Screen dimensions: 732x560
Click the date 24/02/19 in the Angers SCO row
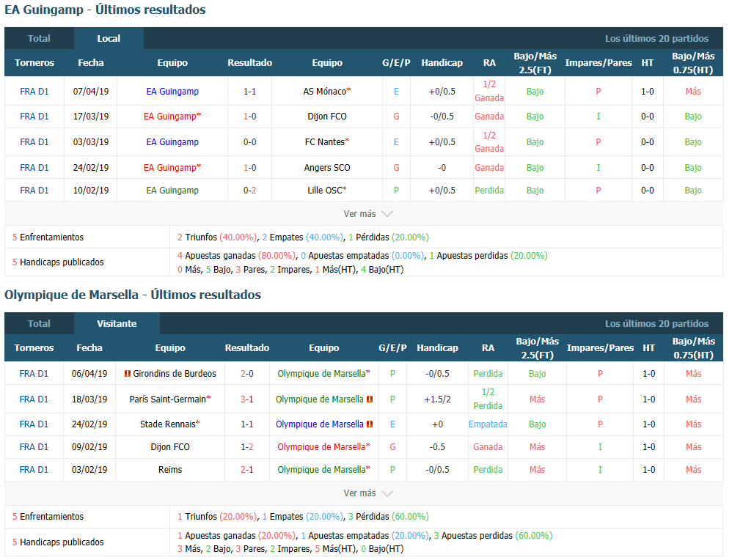tap(91, 168)
